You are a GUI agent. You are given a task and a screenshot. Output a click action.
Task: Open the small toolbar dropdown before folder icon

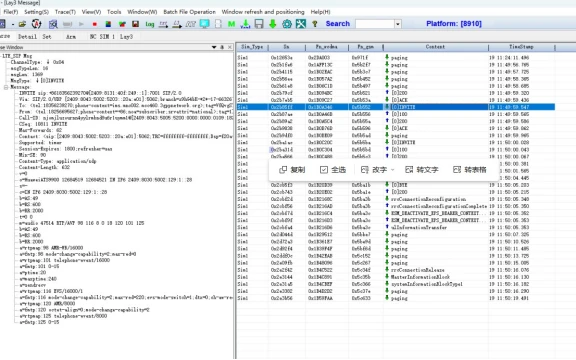point(12,25)
